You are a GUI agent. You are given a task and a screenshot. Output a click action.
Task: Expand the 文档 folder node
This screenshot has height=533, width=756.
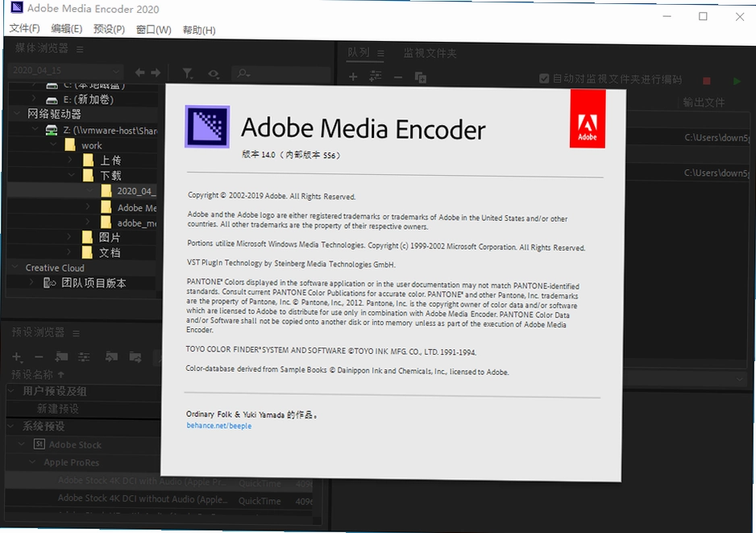click(x=69, y=252)
